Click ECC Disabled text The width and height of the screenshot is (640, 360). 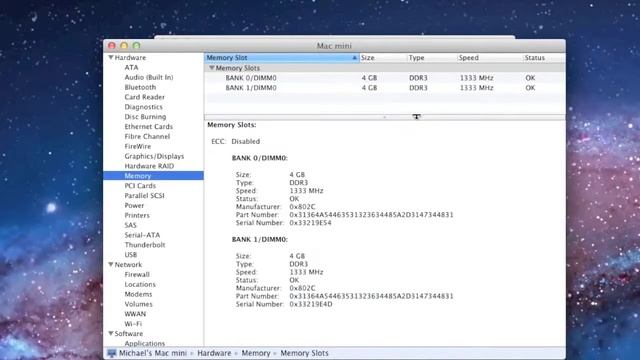click(236, 141)
